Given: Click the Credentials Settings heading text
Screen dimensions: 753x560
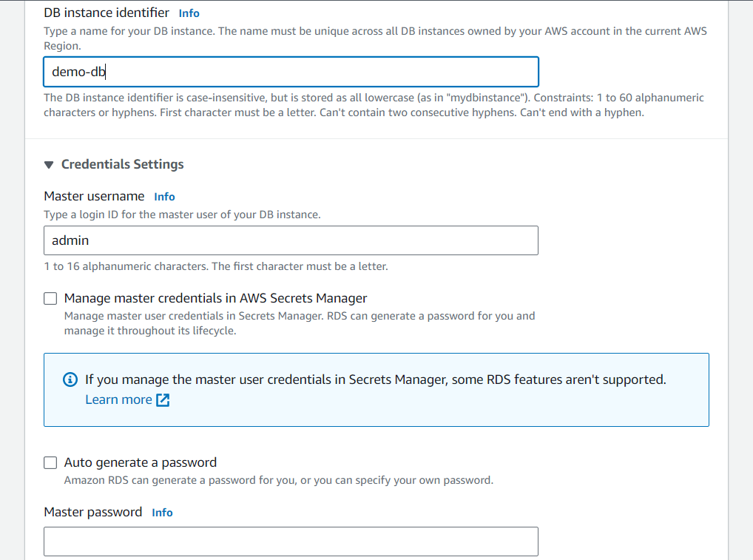Looking at the screenshot, I should 123,164.
